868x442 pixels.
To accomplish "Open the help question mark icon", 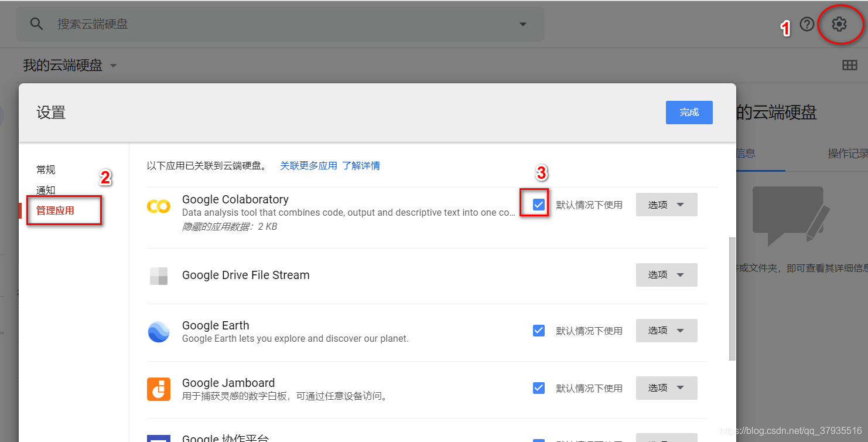I will pyautogui.click(x=807, y=24).
